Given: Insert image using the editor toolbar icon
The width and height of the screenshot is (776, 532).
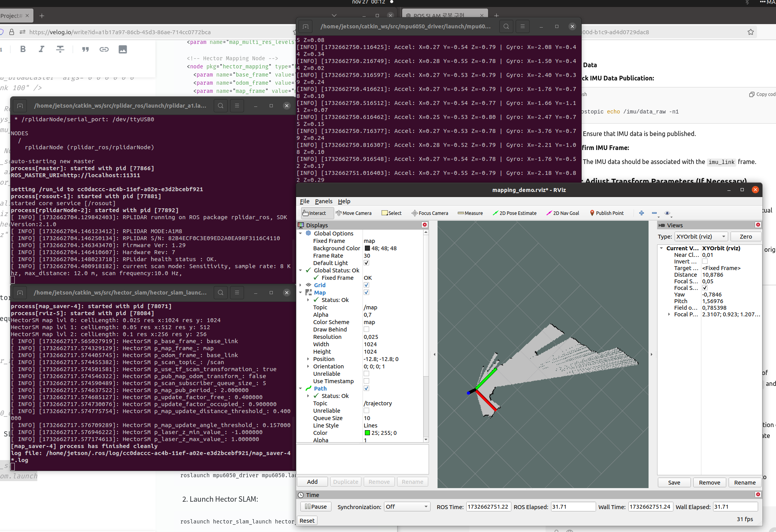Looking at the screenshot, I should coord(123,49).
